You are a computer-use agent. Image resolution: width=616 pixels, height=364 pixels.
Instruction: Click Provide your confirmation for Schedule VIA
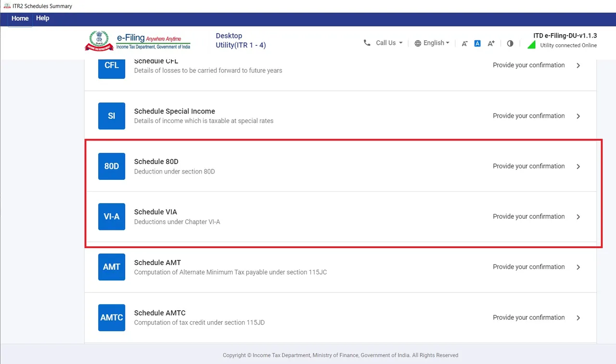[x=529, y=216]
